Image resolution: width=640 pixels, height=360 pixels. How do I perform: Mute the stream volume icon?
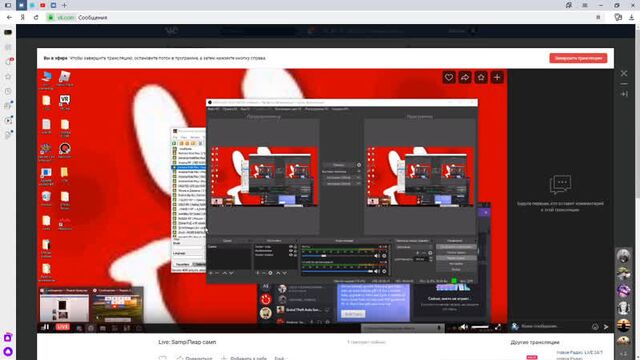(x=463, y=327)
